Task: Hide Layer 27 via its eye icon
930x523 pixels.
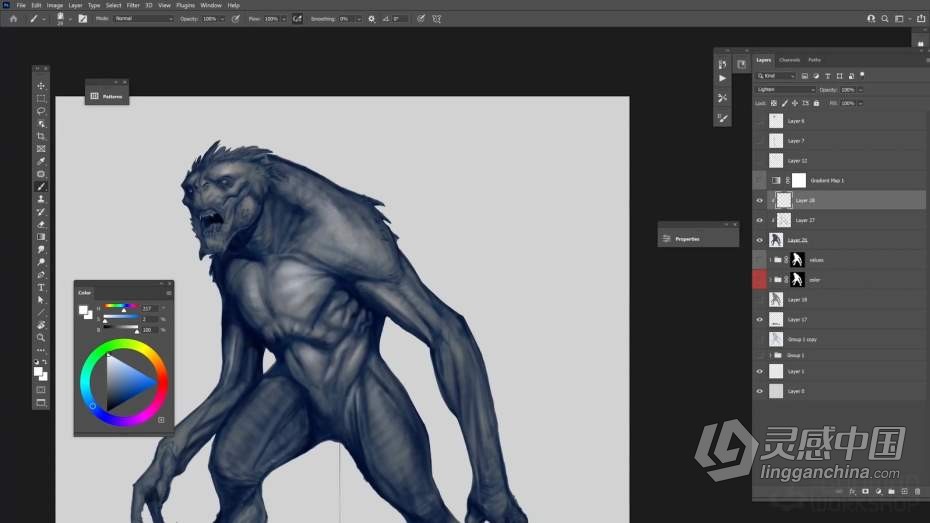Action: tap(759, 220)
